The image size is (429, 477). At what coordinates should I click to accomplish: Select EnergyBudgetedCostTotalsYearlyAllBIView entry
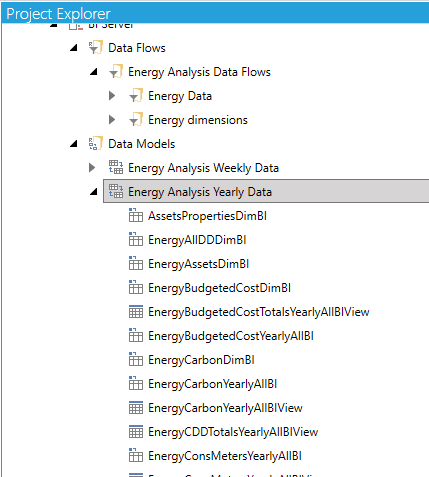259,312
